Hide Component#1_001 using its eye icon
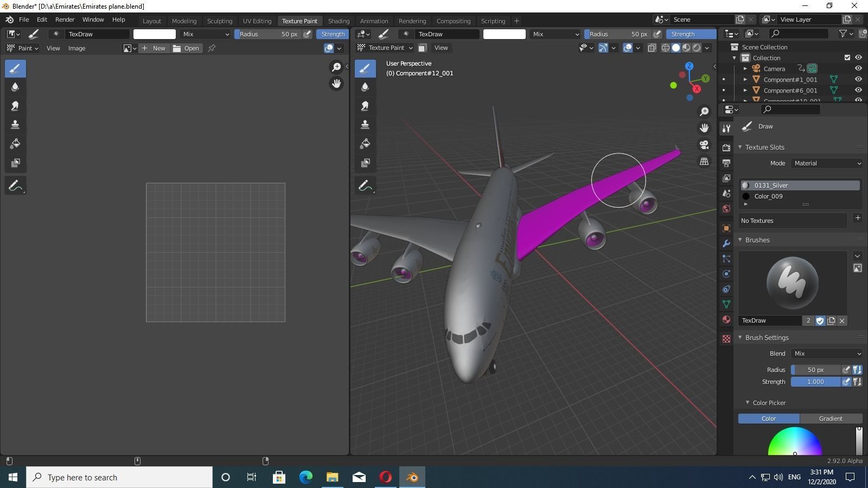Image resolution: width=868 pixels, height=488 pixels. coord(858,79)
